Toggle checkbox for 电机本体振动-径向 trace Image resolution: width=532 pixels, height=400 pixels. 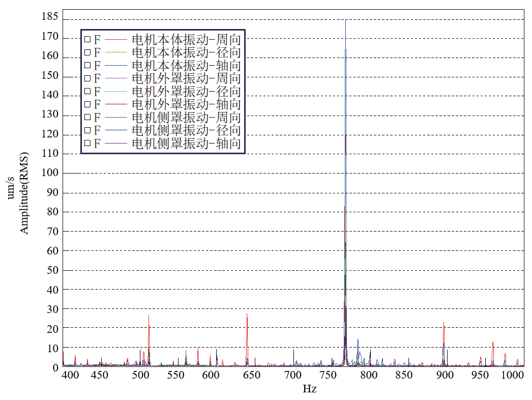tap(87, 52)
